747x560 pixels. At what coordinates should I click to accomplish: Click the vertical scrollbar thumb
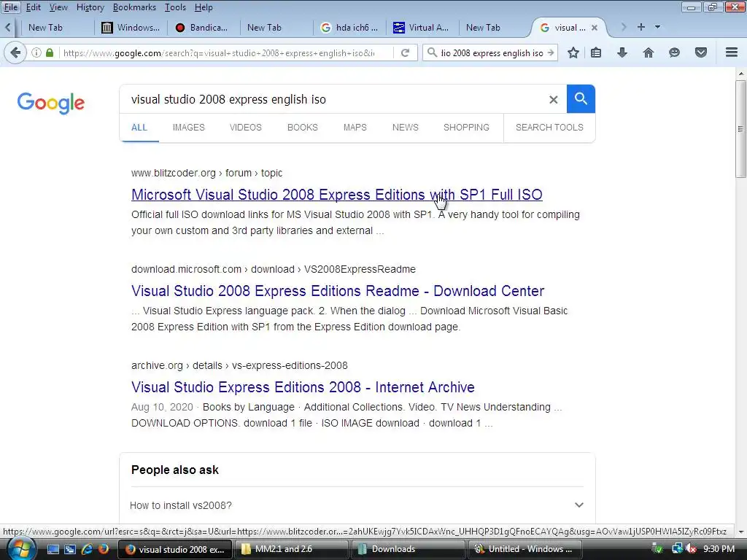click(740, 128)
